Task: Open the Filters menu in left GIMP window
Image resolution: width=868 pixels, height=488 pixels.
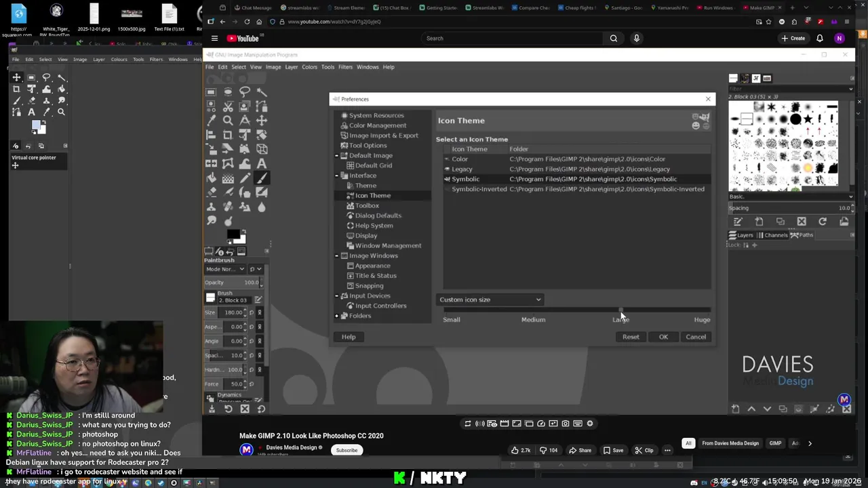Action: 156,59
